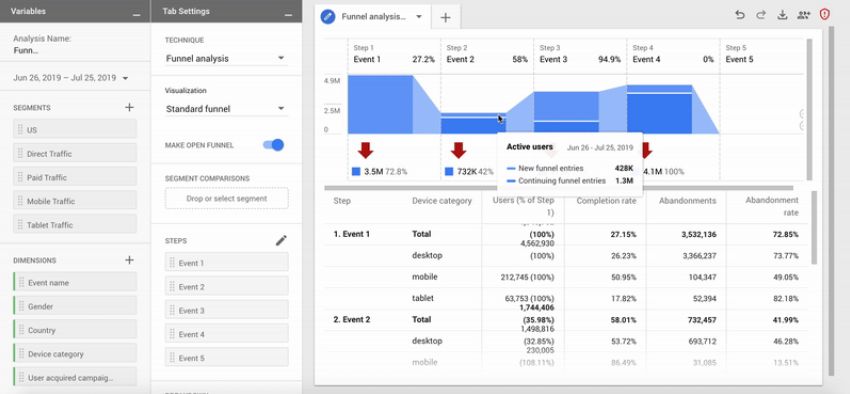Add a new analysis tab with plus
Viewport: 850px width, 394px height.
[446, 17]
